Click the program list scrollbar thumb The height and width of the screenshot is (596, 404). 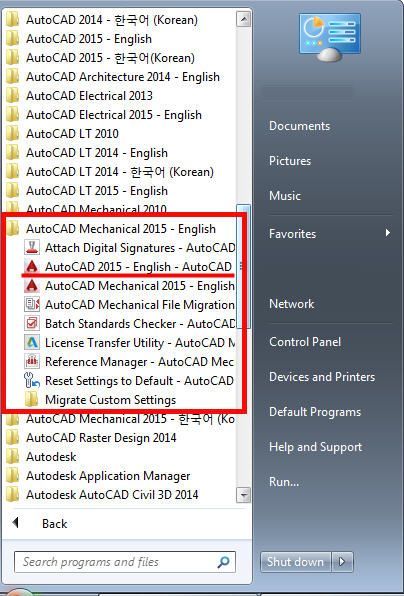point(243,266)
